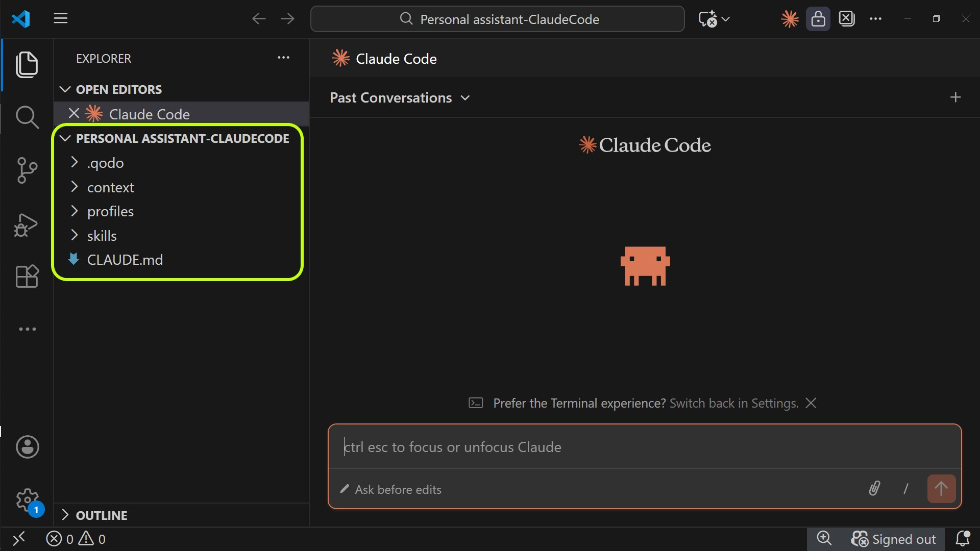Open the Search view in activity bar

pos(27,117)
